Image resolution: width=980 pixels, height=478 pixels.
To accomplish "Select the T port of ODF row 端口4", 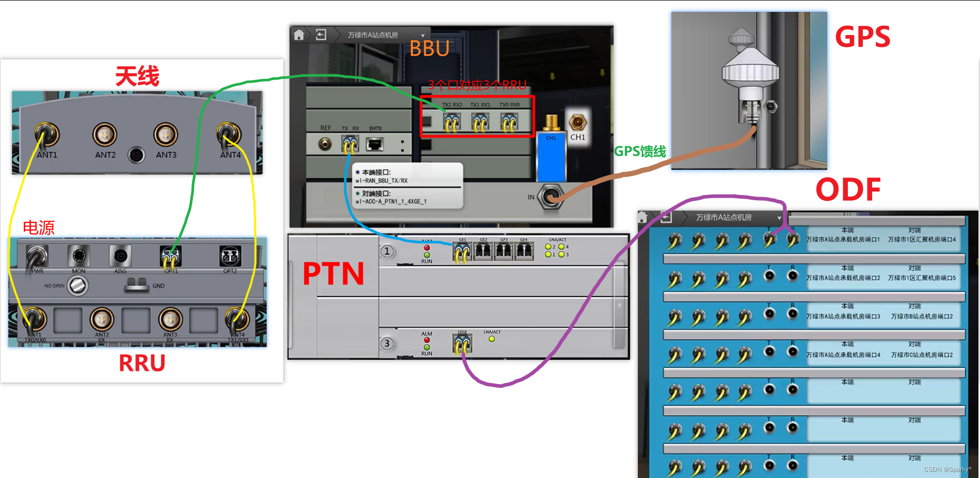I will pyautogui.click(x=769, y=352).
